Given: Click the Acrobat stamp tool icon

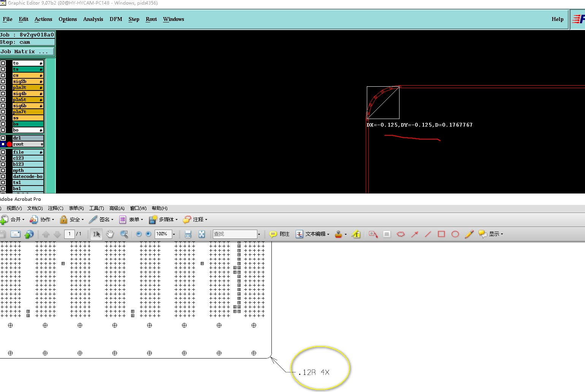Looking at the screenshot, I should 338,234.
